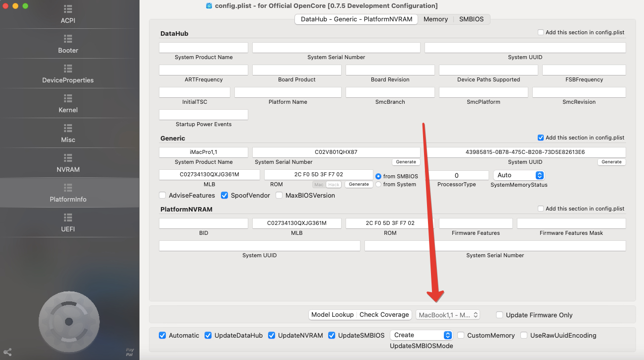
Task: Uncheck 'Add this section' for Generic
Action: click(x=541, y=138)
